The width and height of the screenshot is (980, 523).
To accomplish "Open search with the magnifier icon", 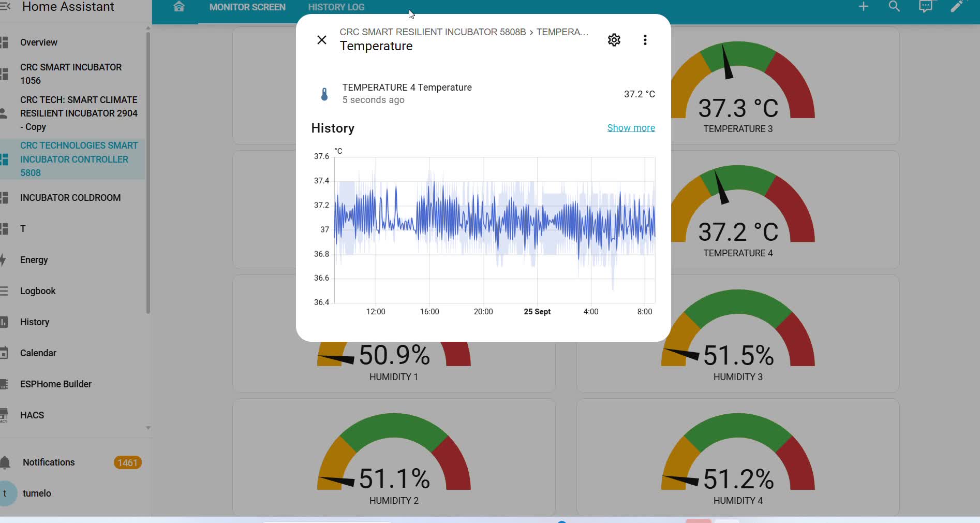I will (894, 7).
